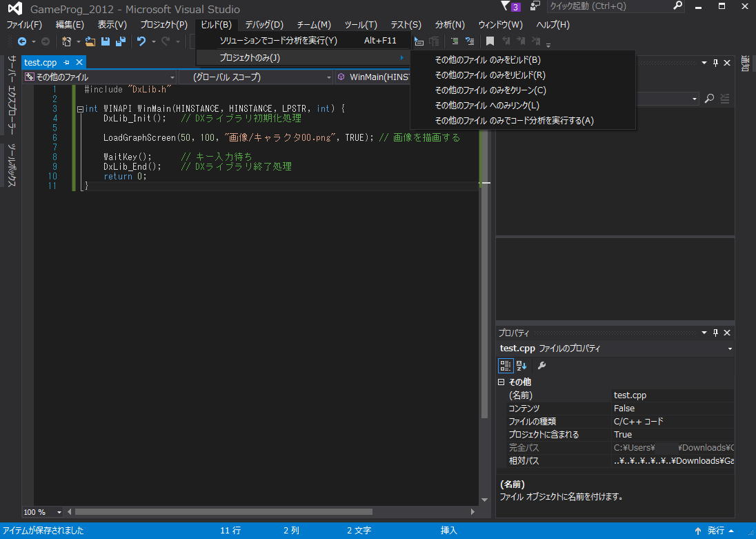This screenshot has width=756, height=539.
Task: Click the Save All toolbar icon
Action: click(x=120, y=42)
